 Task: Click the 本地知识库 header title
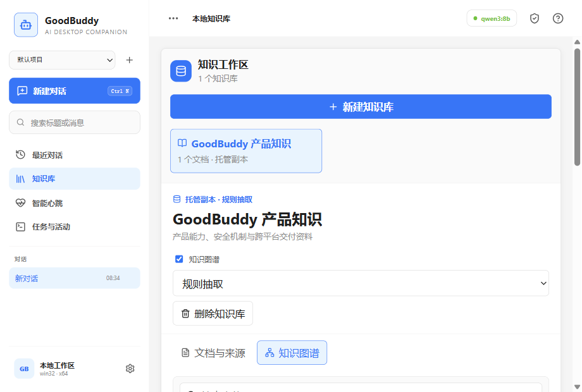click(x=211, y=18)
